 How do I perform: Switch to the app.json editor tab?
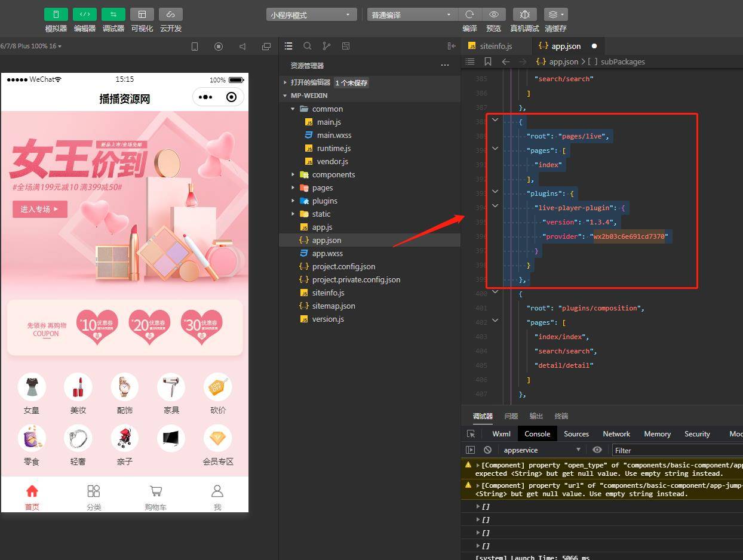567,46
